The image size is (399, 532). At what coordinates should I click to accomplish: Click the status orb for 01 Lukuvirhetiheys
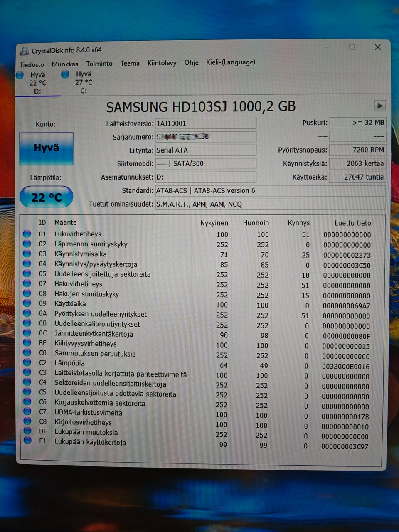point(27,234)
